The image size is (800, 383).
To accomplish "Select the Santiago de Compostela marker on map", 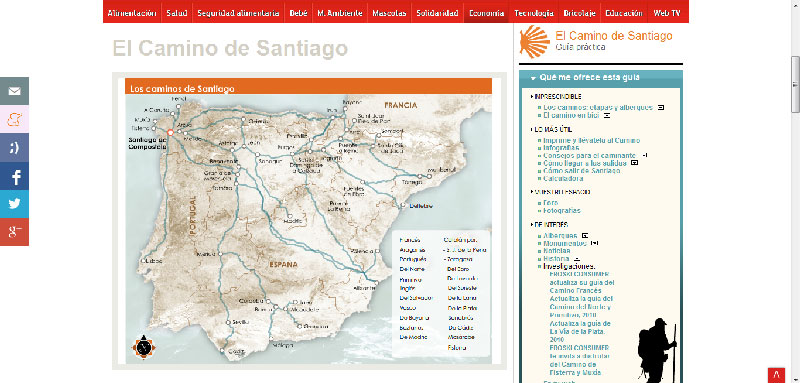I will 170,133.
